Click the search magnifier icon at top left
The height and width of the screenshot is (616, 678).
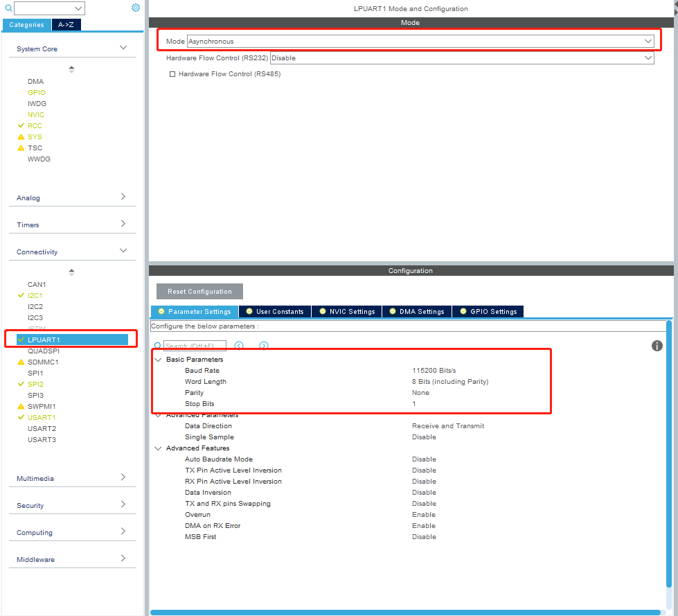coord(8,8)
